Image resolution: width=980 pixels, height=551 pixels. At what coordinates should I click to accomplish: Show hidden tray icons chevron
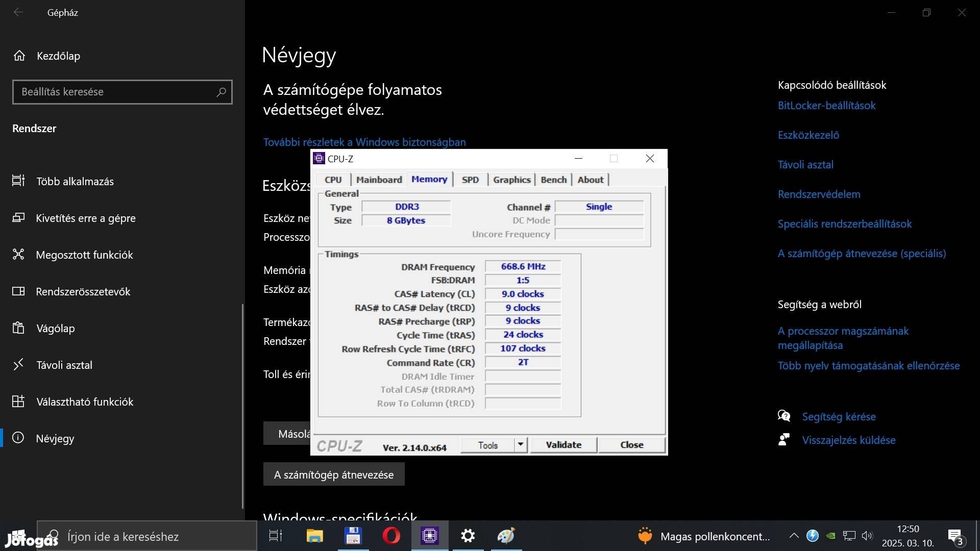794,536
